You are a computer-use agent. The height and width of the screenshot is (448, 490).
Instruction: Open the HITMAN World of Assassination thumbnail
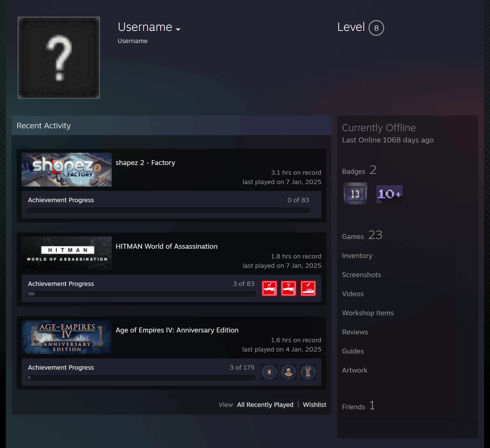[x=67, y=253]
